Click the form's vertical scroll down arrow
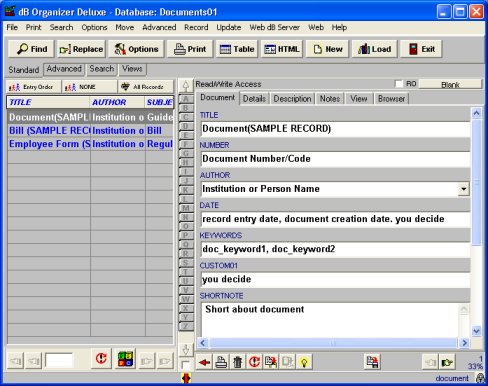This screenshot has width=488, height=386. point(477,331)
